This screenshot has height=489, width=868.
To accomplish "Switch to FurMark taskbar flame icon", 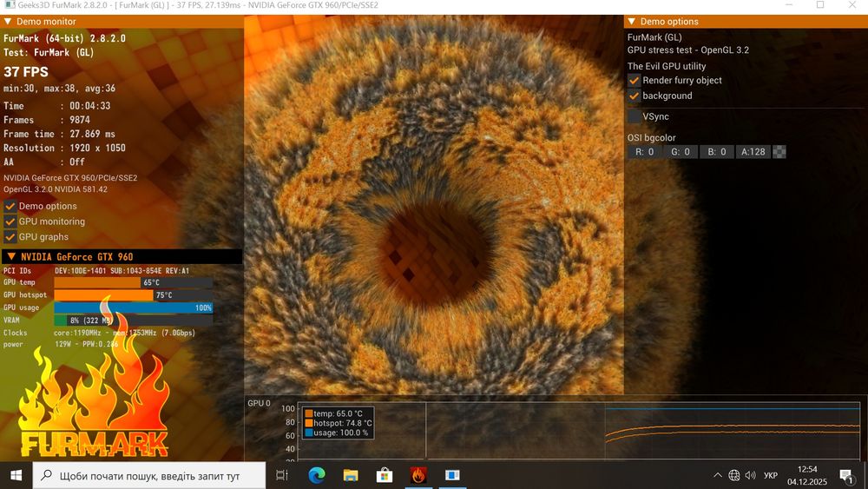I will point(418,475).
